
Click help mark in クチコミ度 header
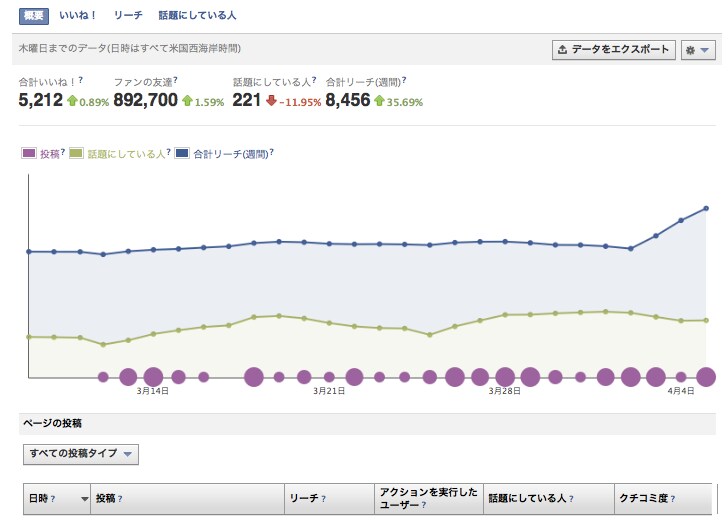tap(672, 499)
